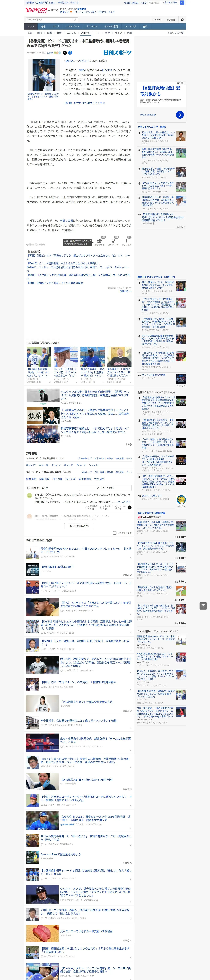Open the トピックス一覧 link

click(175, 33)
